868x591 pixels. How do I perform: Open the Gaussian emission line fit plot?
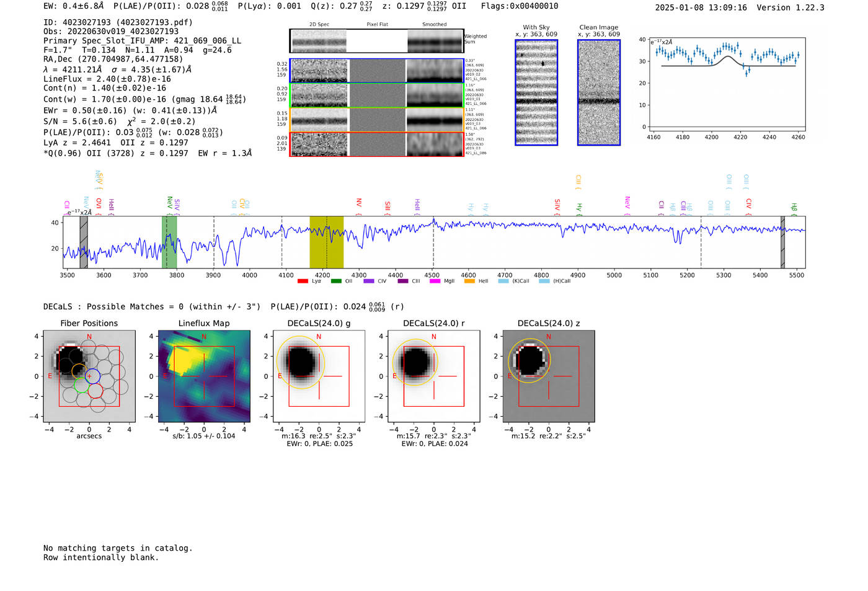727,86
